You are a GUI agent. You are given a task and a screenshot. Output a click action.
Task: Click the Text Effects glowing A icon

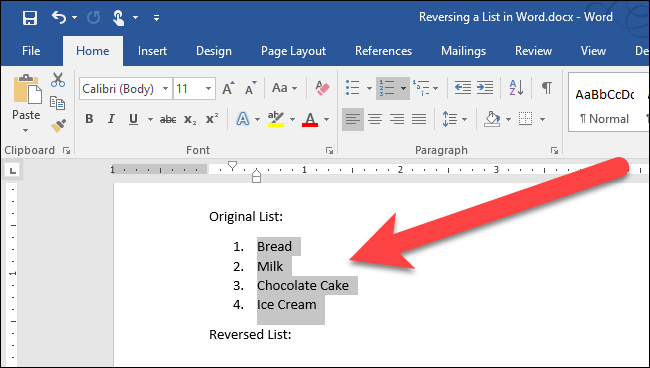tap(243, 119)
